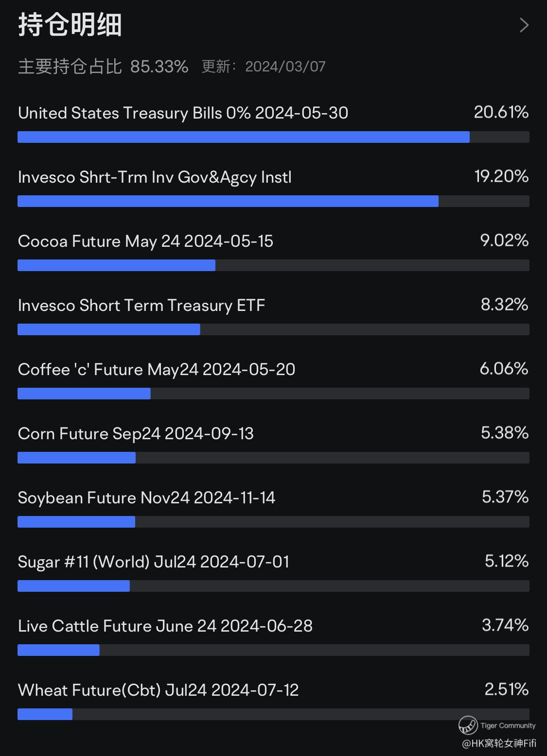Open Corn Future Sep24 holding

point(136,434)
